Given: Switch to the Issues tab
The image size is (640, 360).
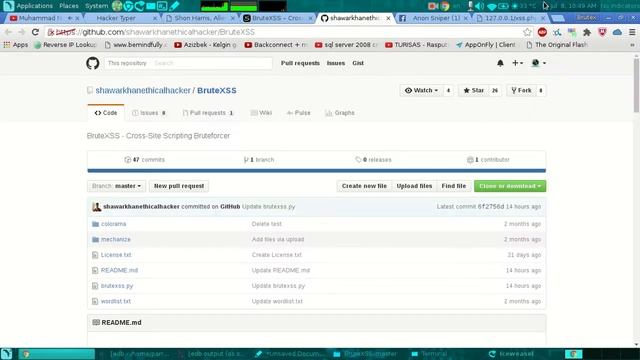Looking at the screenshot, I should pos(149,113).
